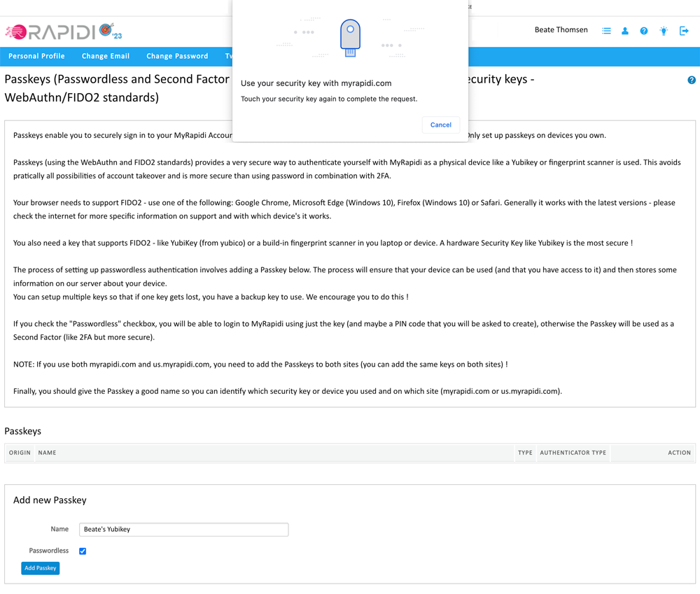The width and height of the screenshot is (700, 594).
Task: Switch to the Change Email tab
Action: (x=106, y=56)
